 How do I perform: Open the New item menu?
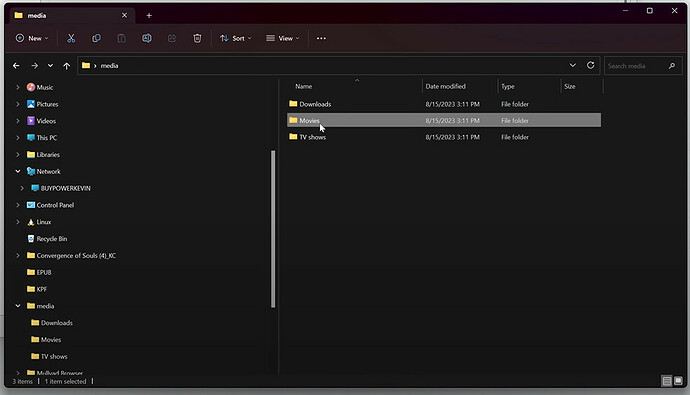tap(32, 38)
